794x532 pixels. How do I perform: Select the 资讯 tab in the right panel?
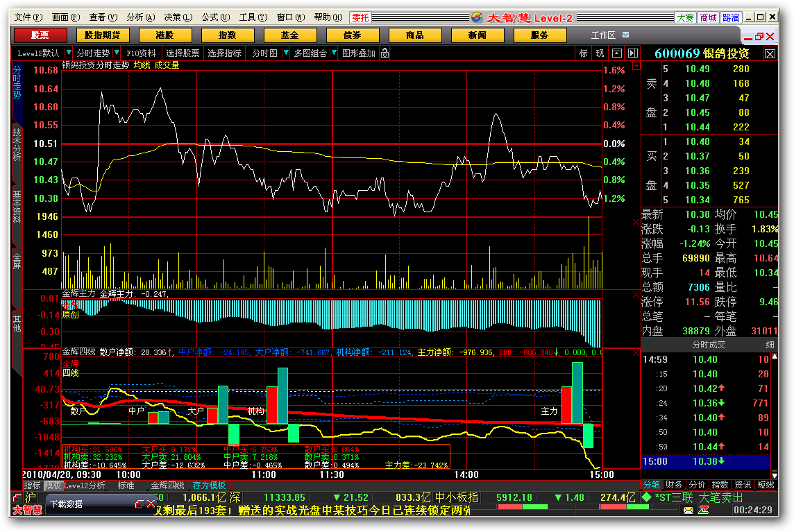pos(743,485)
